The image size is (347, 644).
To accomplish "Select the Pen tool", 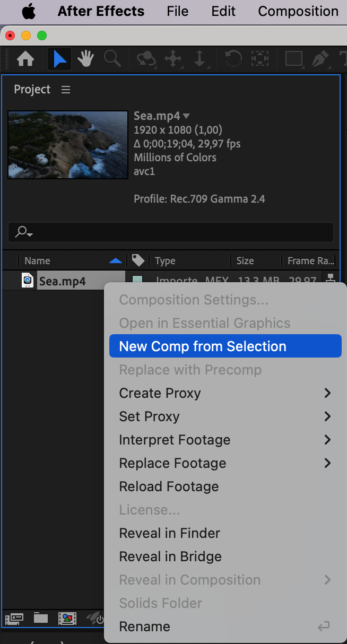I will [320, 59].
